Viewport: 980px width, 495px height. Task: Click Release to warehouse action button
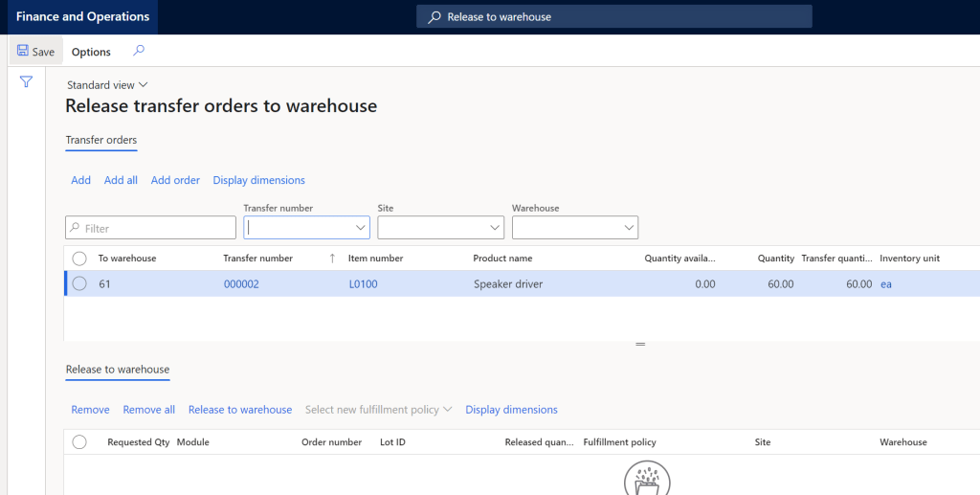coord(239,410)
